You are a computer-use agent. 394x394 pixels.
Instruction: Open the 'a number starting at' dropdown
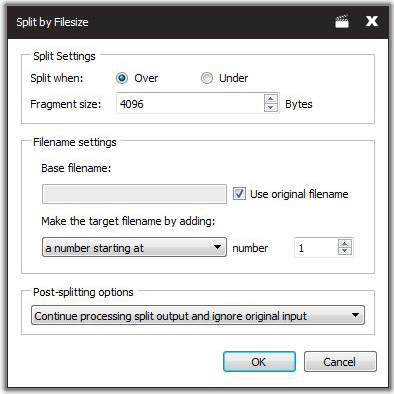pyautogui.click(x=134, y=247)
